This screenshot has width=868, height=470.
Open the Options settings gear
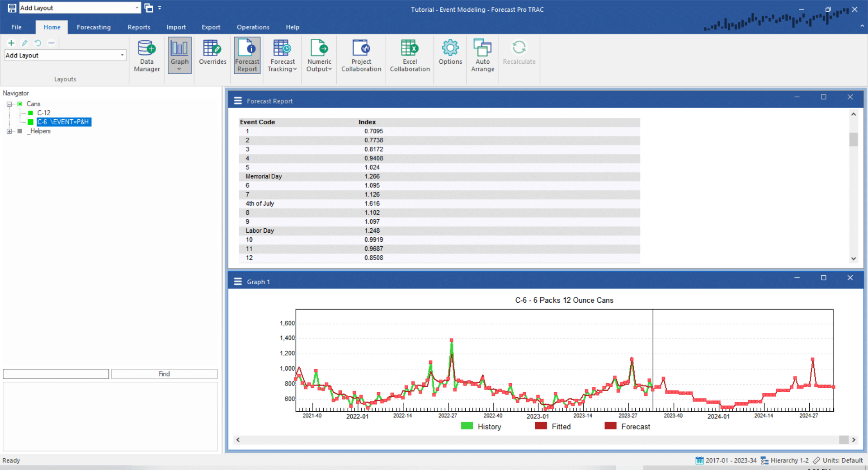point(450,52)
